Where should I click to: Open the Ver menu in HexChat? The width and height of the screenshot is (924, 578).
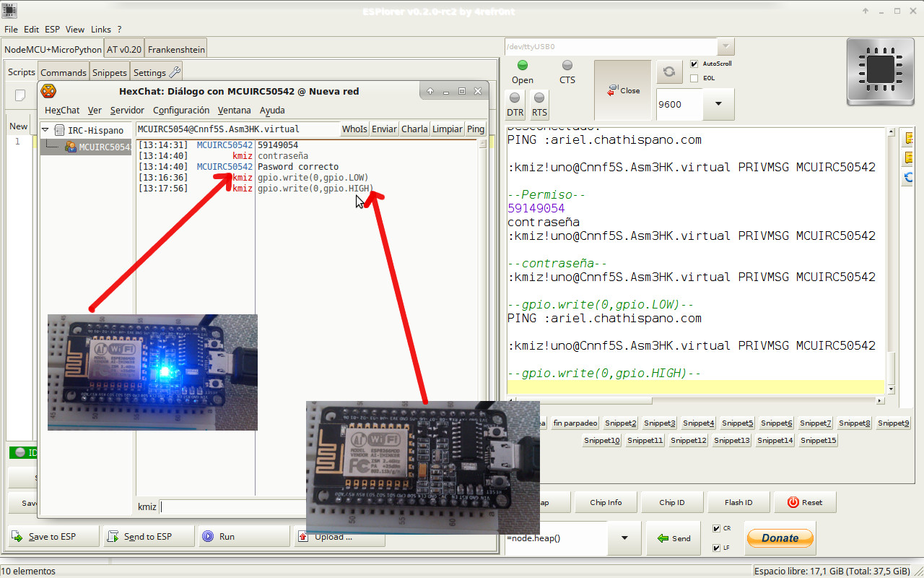95,111
